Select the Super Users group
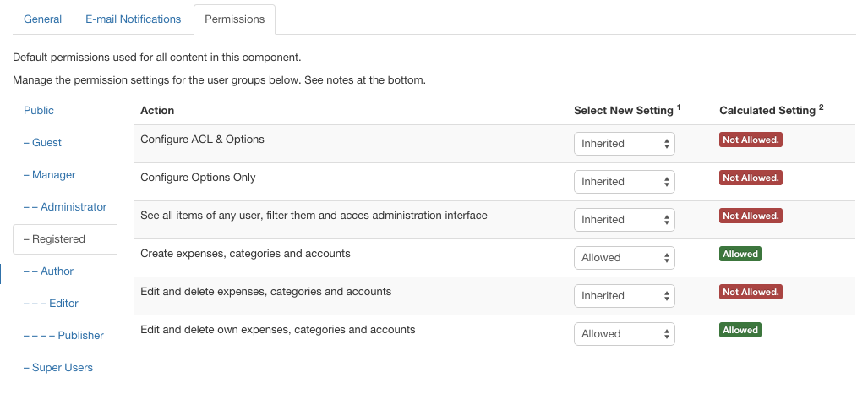 coord(58,367)
